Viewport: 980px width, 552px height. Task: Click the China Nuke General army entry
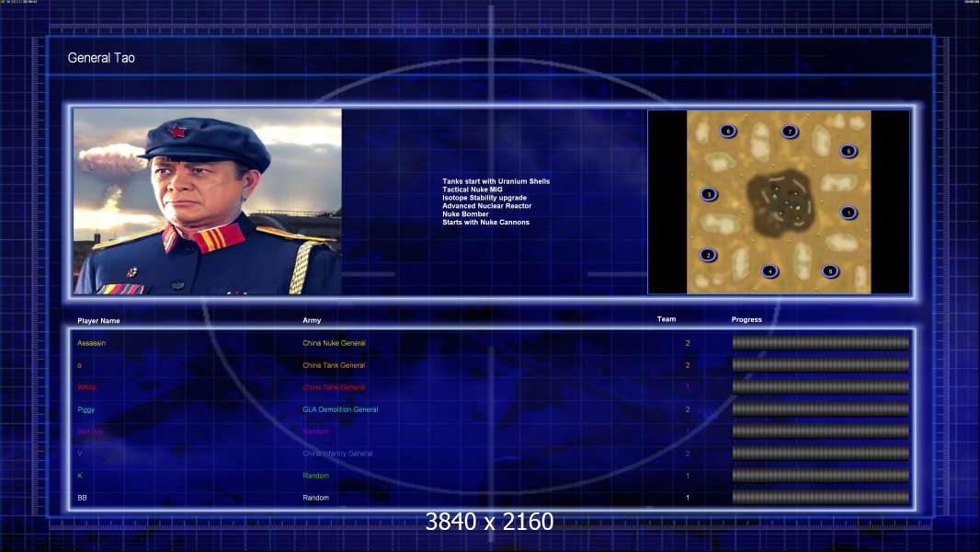[x=335, y=343]
